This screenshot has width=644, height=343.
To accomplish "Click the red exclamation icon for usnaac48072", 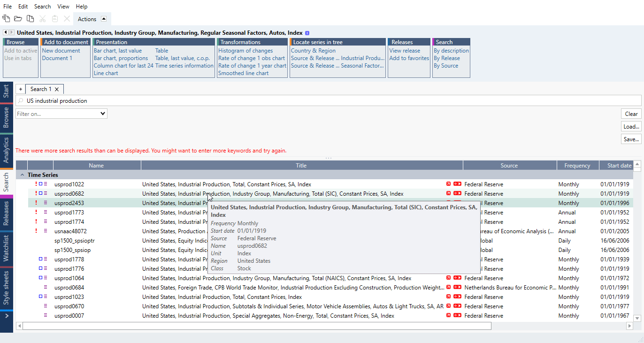I will [36, 231].
